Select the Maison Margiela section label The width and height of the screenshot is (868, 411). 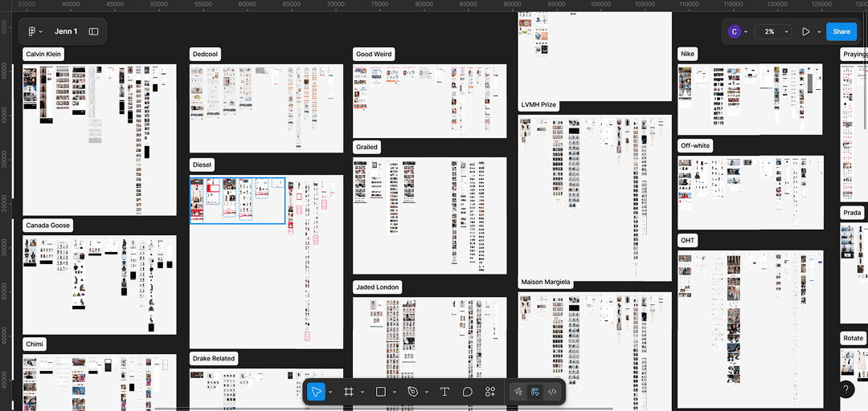[x=545, y=282]
